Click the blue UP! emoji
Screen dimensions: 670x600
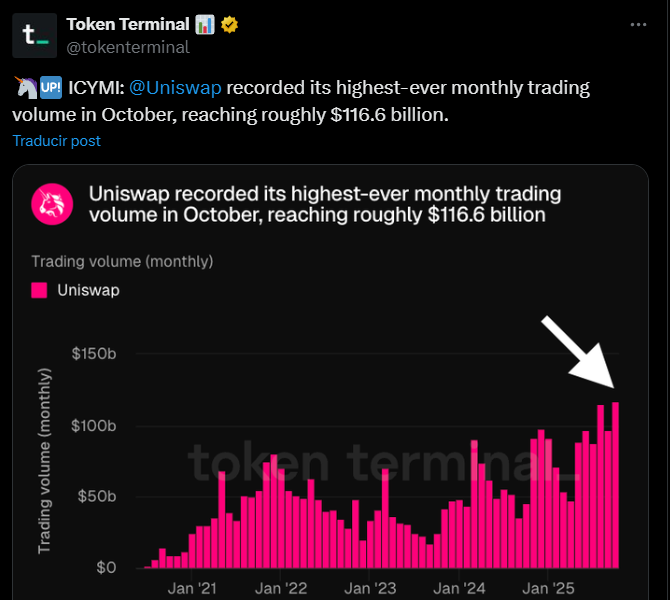point(50,88)
